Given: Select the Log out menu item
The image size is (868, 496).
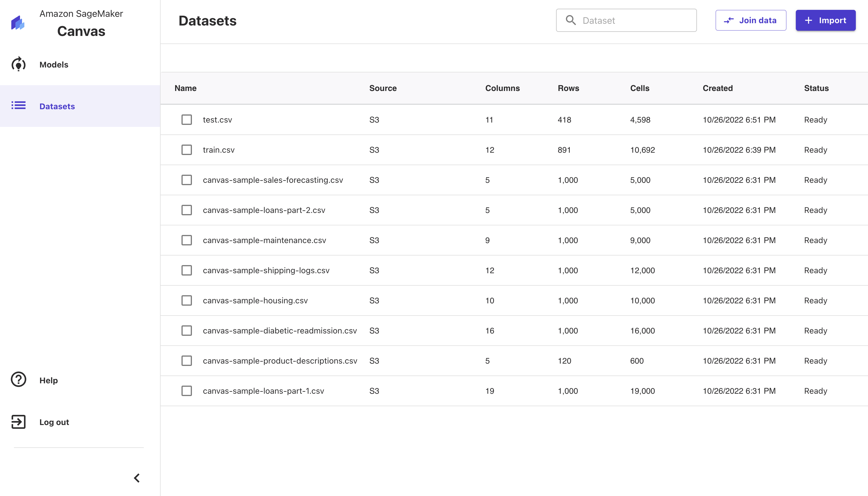Looking at the screenshot, I should click(x=80, y=422).
